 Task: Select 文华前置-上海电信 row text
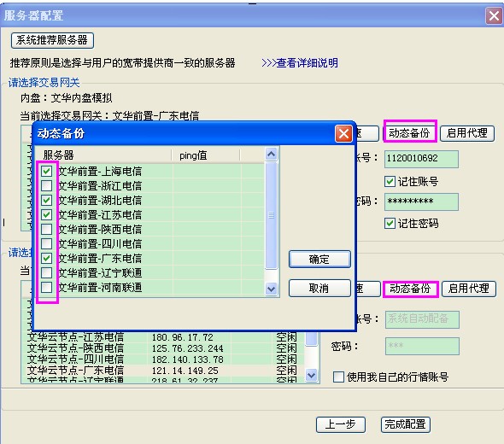[x=100, y=172]
